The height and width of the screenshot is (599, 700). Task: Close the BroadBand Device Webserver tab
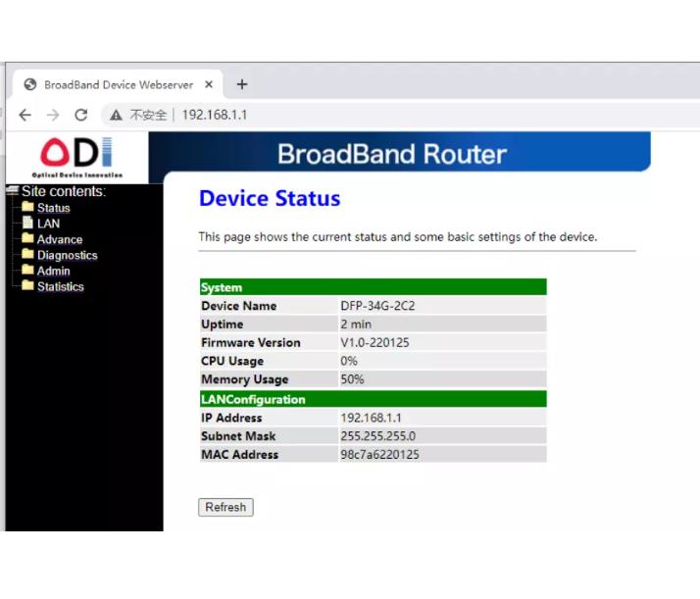coord(209,84)
